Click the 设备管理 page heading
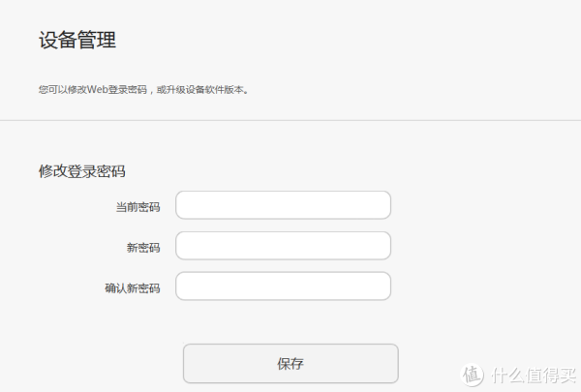Screen dimensions: 581x392 tap(77, 40)
